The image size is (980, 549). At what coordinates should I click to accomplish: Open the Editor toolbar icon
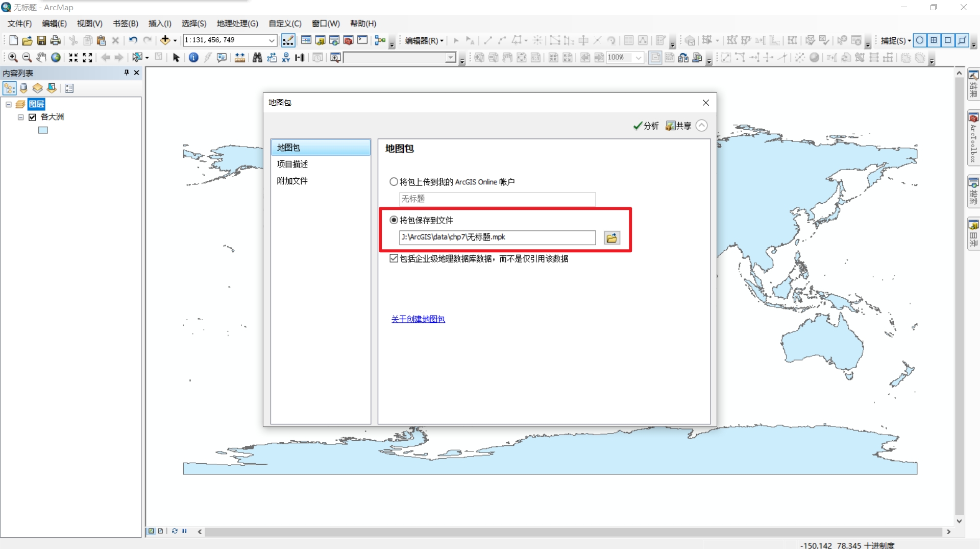(288, 40)
